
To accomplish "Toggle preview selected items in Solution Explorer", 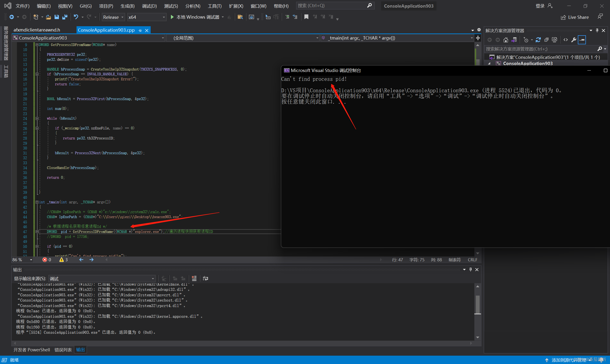I will [582, 40].
